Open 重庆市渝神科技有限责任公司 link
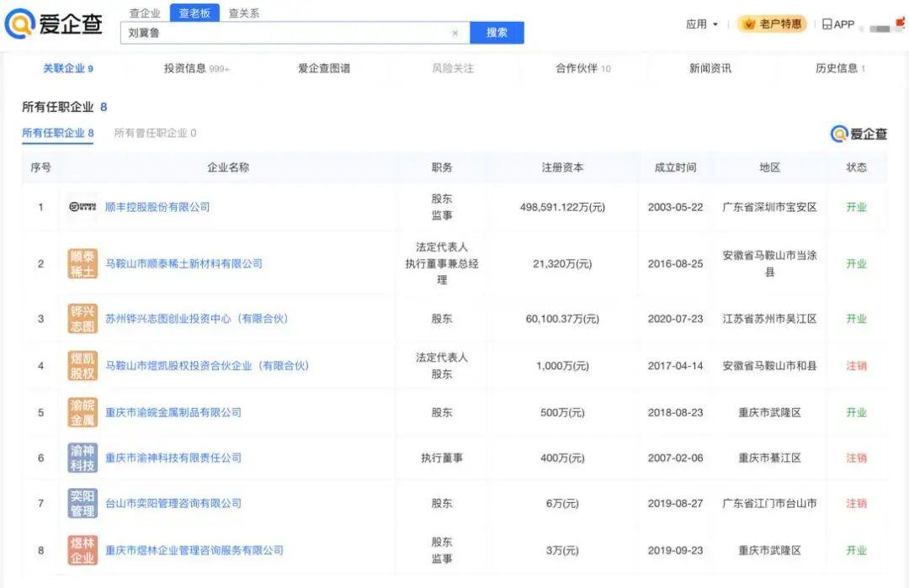The height and width of the screenshot is (588, 909). coord(173,458)
